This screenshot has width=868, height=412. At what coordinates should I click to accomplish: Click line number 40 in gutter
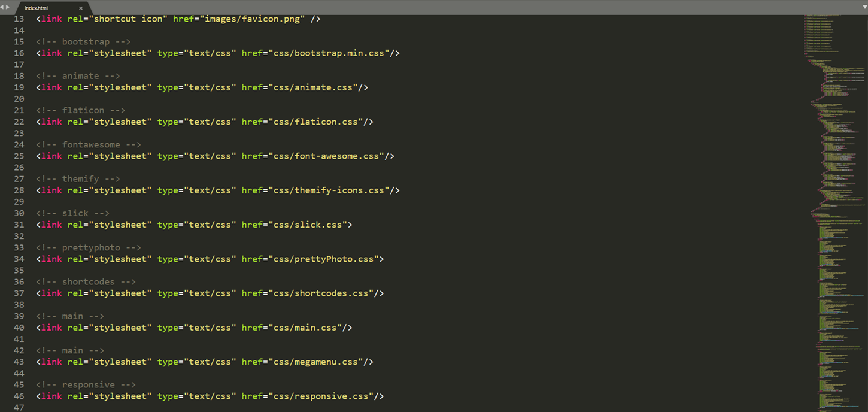pos(19,328)
